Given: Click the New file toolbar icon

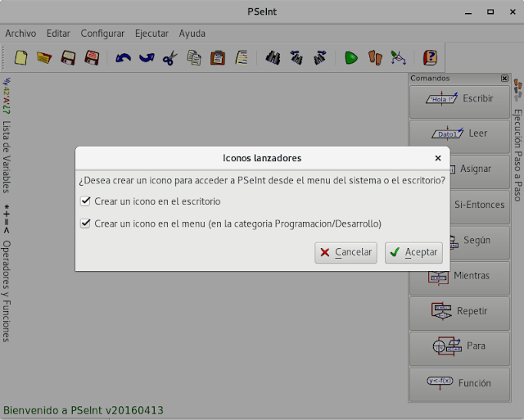Looking at the screenshot, I should [20, 58].
